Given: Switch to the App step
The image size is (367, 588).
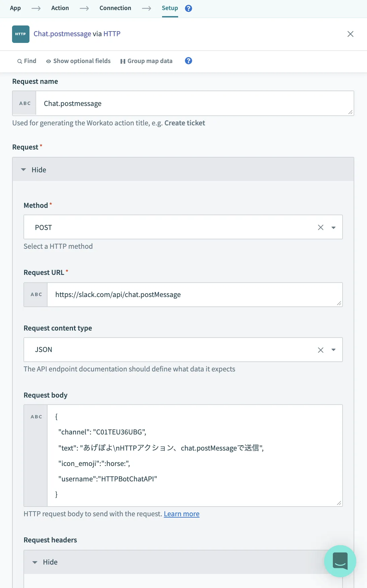Looking at the screenshot, I should 15,8.
